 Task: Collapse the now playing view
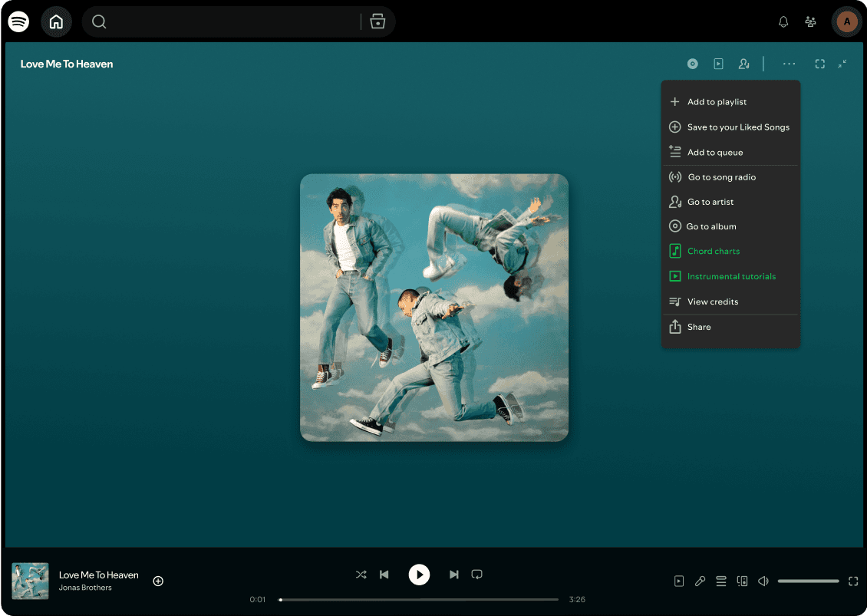(842, 64)
